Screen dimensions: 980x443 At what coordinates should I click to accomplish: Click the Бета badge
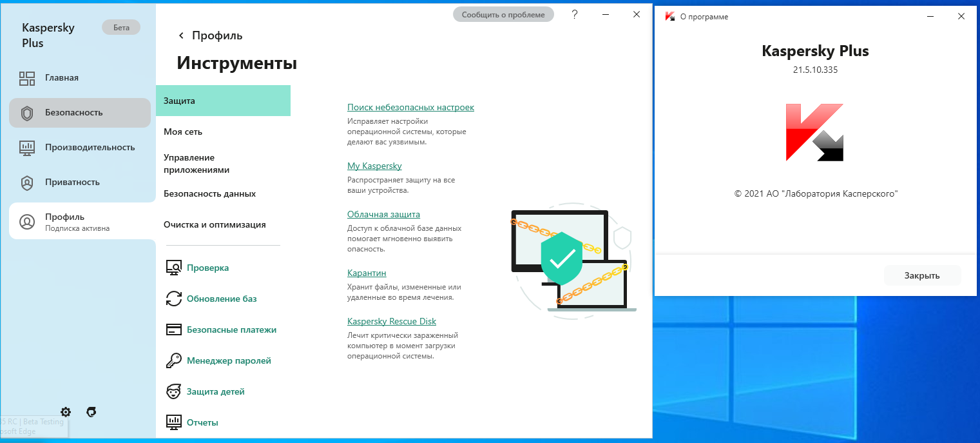click(x=121, y=27)
